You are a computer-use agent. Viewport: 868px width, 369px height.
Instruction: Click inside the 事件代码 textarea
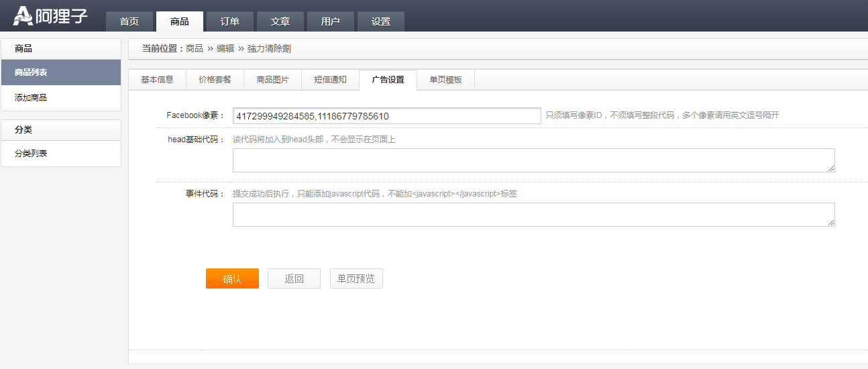pyautogui.click(x=533, y=215)
